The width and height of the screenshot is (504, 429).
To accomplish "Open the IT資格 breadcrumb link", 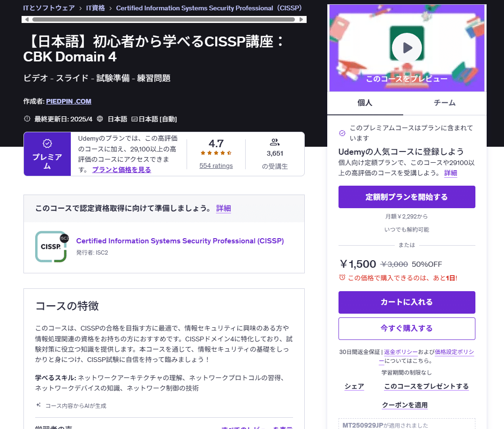I will [96, 8].
